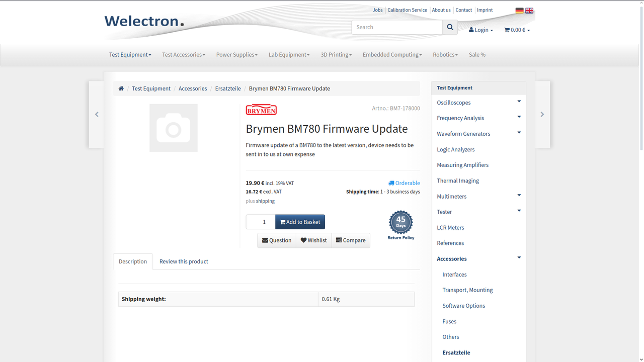644x362 pixels.
Task: Open LCR Meters sidebar category
Action: (450, 227)
